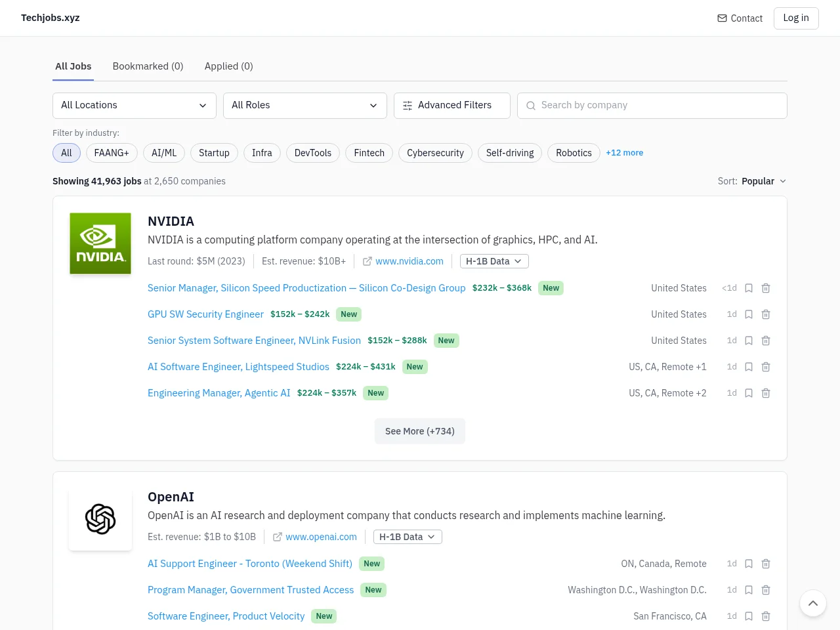Enable the Cybersecurity industry filter
This screenshot has width=840, height=630.
click(x=435, y=153)
